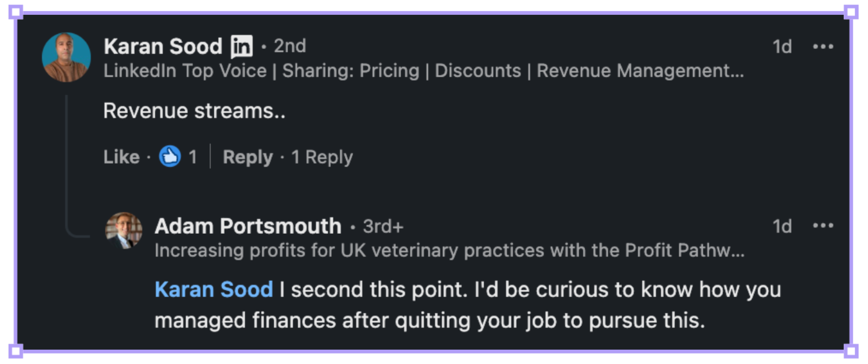
Task: Click Karan's LinkedIn Top Voice headline
Action: (x=423, y=71)
